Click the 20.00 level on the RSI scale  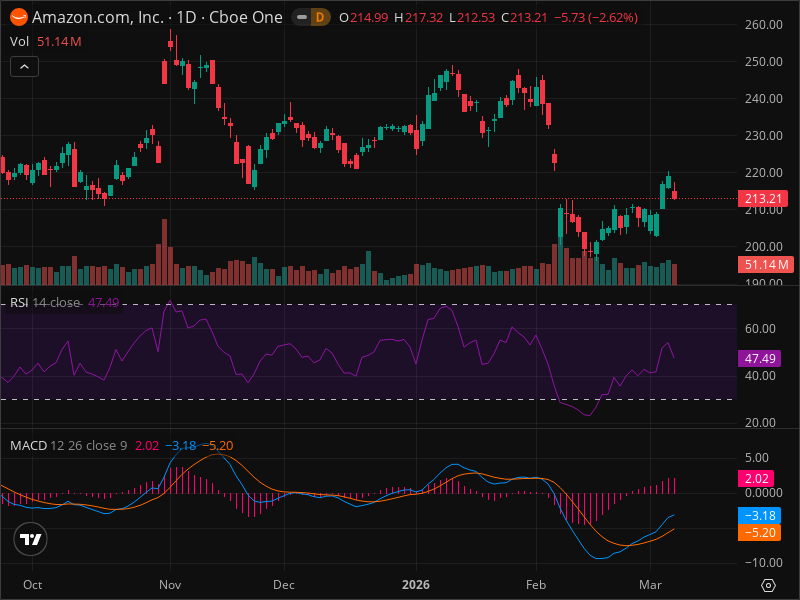click(760, 423)
